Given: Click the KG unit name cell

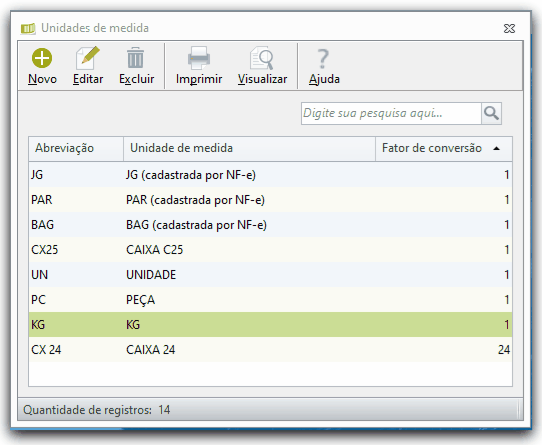Looking at the screenshot, I should 249,324.
